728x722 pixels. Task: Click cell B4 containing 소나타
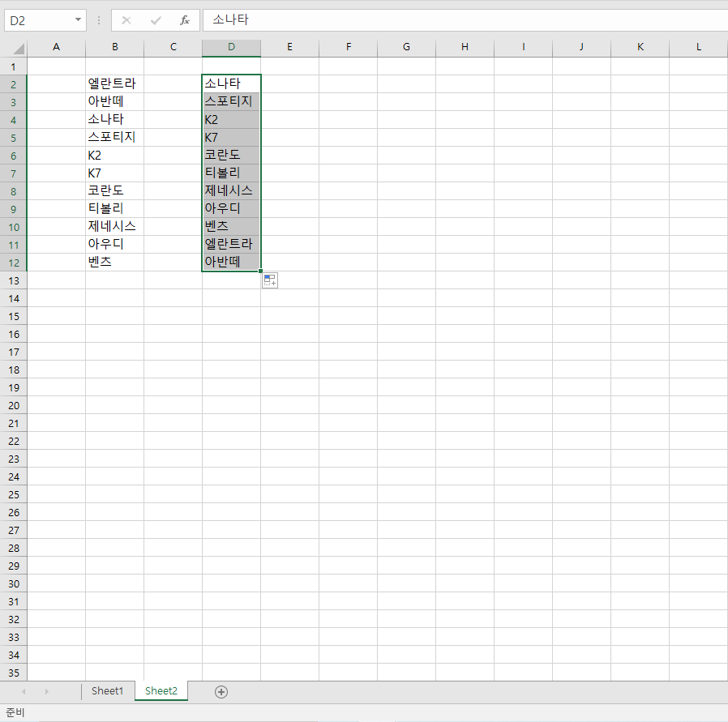[114, 120]
